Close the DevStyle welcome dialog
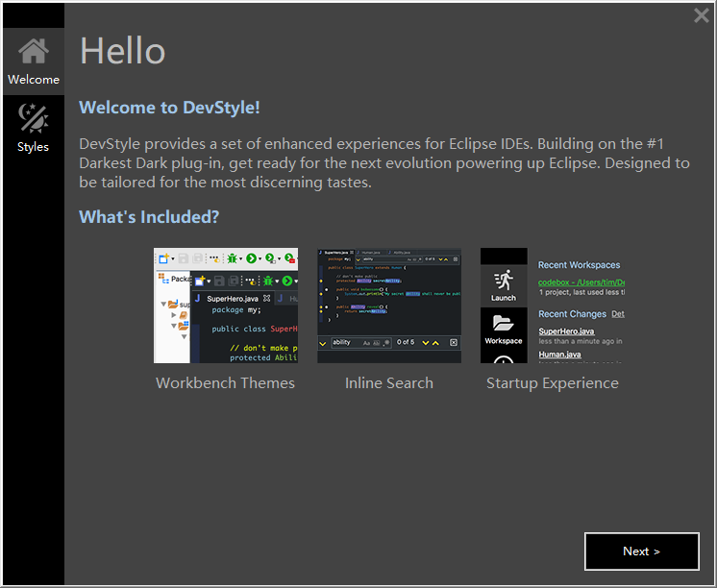 click(x=701, y=15)
